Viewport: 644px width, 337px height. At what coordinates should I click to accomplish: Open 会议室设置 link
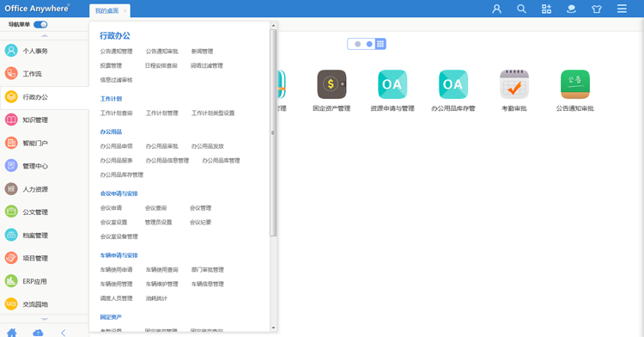[x=113, y=223]
